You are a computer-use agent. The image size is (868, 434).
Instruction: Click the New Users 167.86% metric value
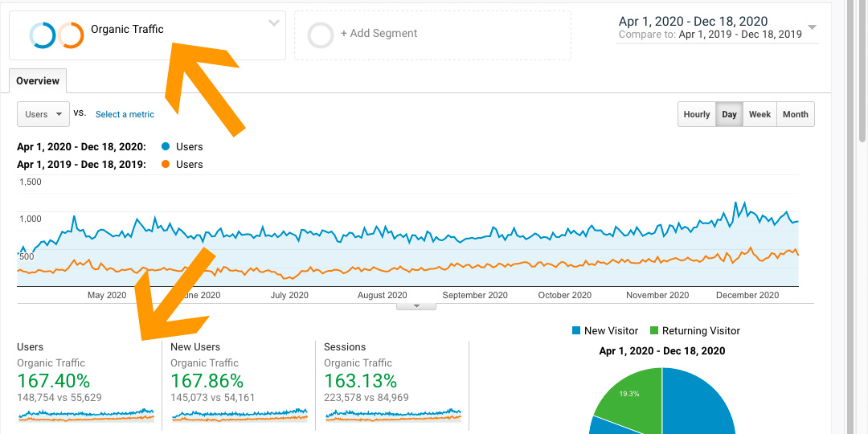pos(207,381)
